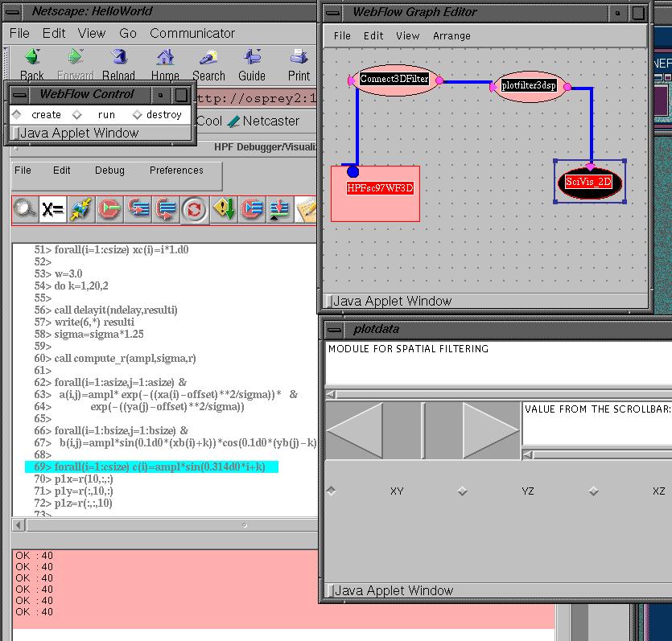
Task: Select the XZ plane radio option
Action: click(x=593, y=491)
